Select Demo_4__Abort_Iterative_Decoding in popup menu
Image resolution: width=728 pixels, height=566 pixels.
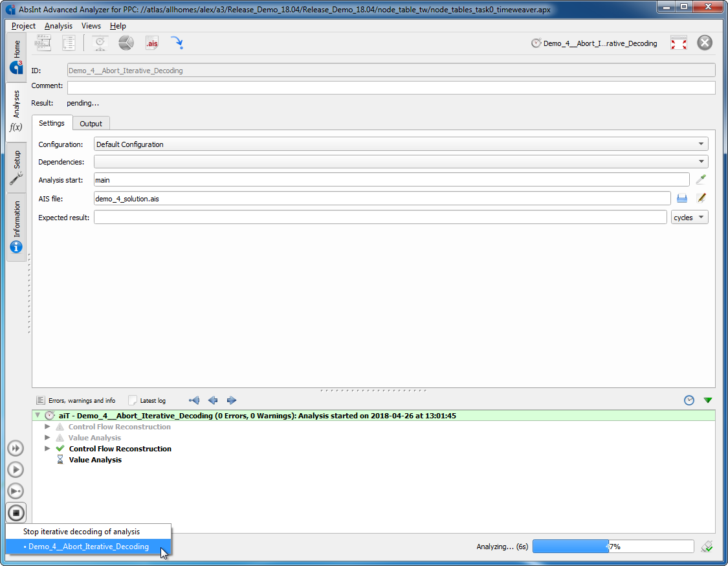coord(88,547)
